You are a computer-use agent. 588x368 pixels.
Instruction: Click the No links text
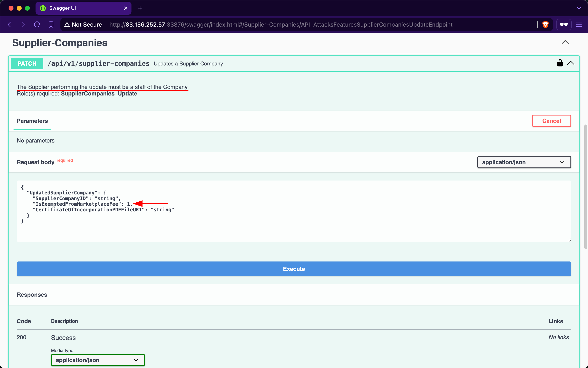click(x=559, y=337)
